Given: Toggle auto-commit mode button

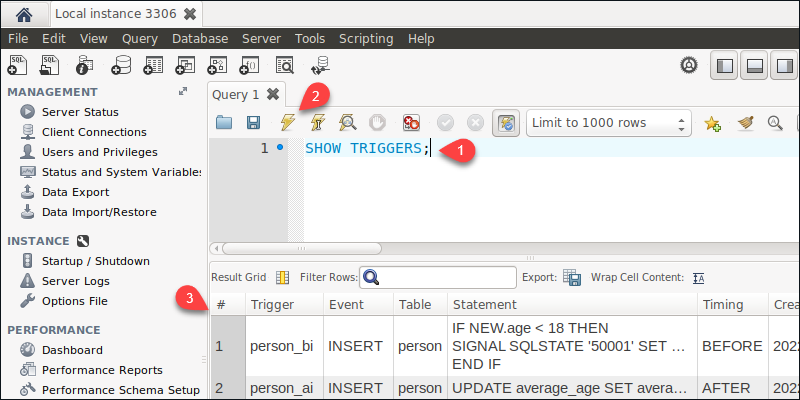Looking at the screenshot, I should pyautogui.click(x=506, y=123).
